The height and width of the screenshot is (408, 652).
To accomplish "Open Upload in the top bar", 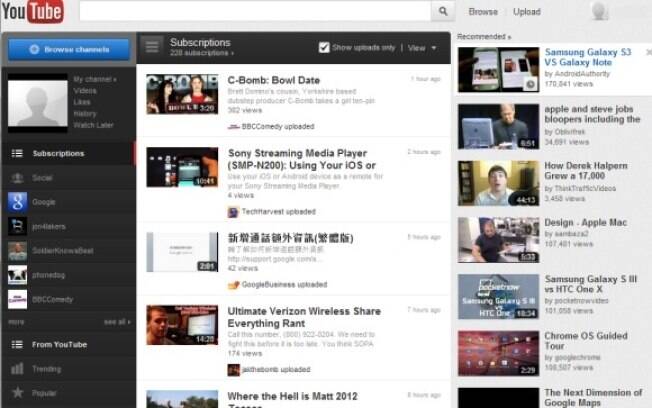I will point(526,12).
